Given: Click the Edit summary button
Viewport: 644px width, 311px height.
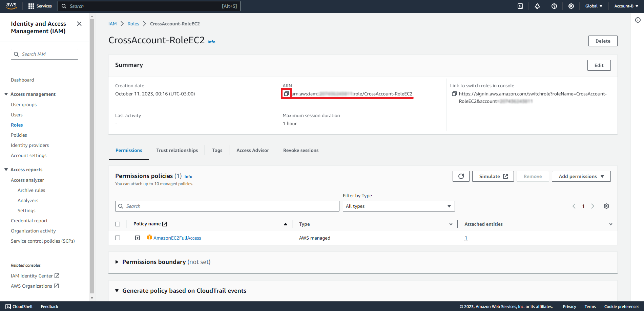Looking at the screenshot, I should point(599,65).
